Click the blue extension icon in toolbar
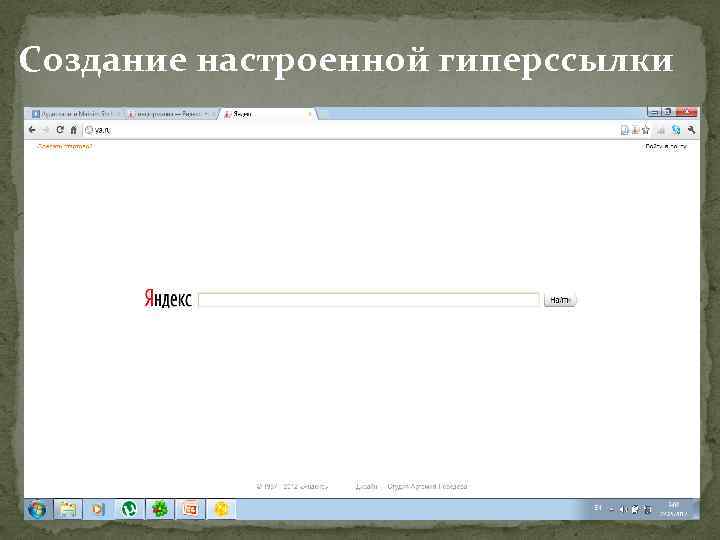 675,130
